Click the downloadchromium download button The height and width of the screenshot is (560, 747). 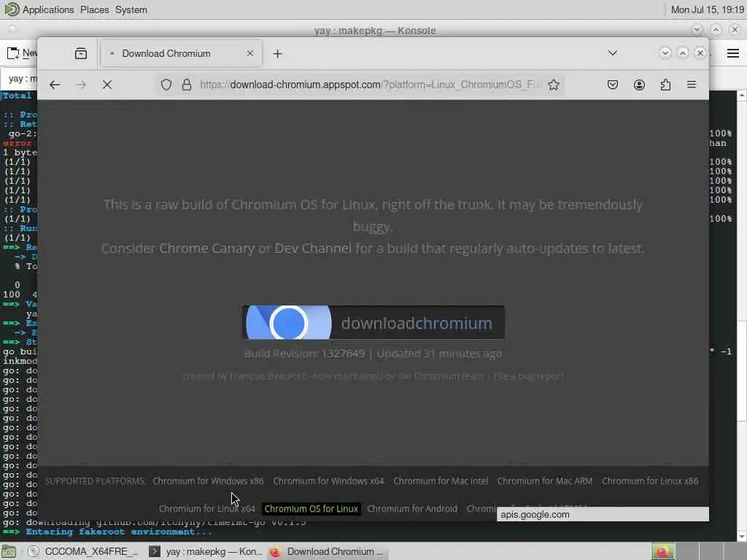point(373,322)
